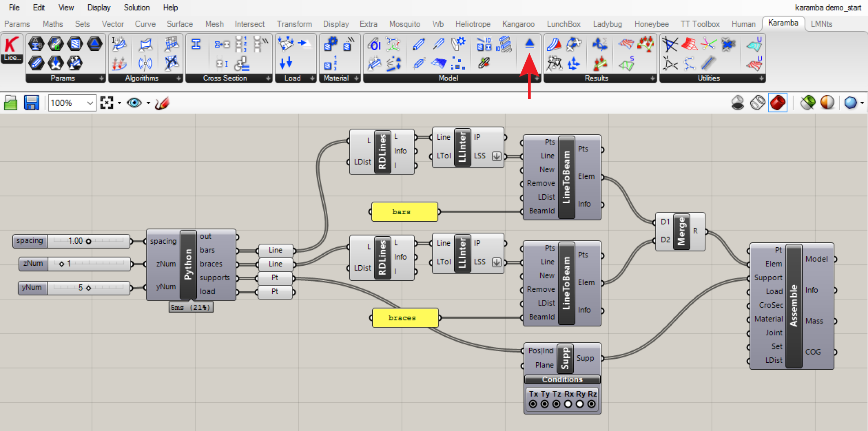868x431 pixels.
Task: Open the Help menu
Action: 170,7
